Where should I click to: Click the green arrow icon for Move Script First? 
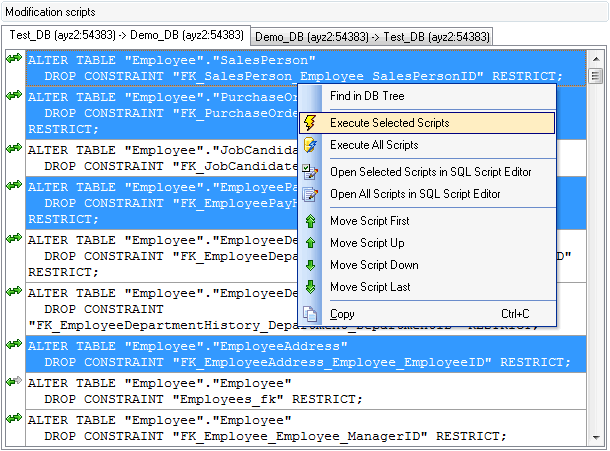pyautogui.click(x=309, y=221)
